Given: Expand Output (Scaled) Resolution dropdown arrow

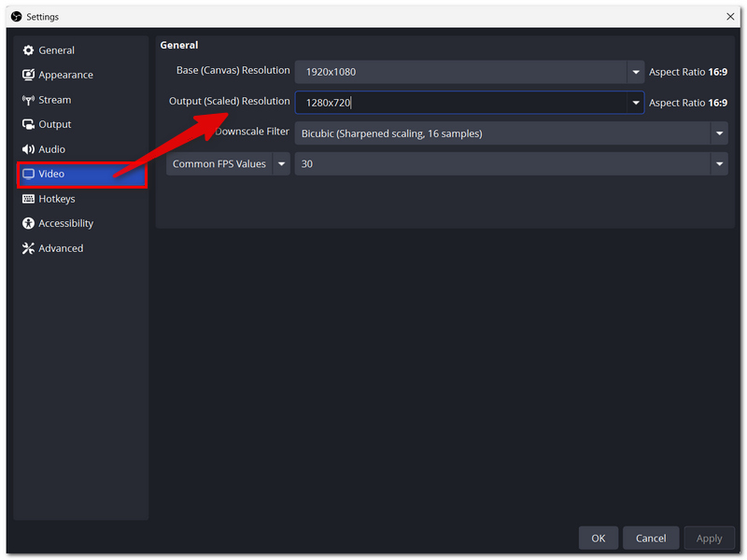Looking at the screenshot, I should coord(636,103).
